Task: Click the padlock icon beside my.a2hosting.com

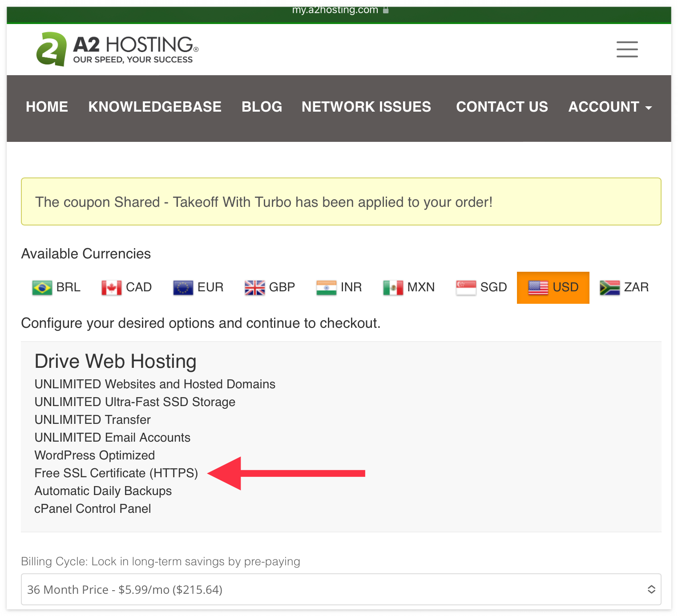Action: [386, 10]
